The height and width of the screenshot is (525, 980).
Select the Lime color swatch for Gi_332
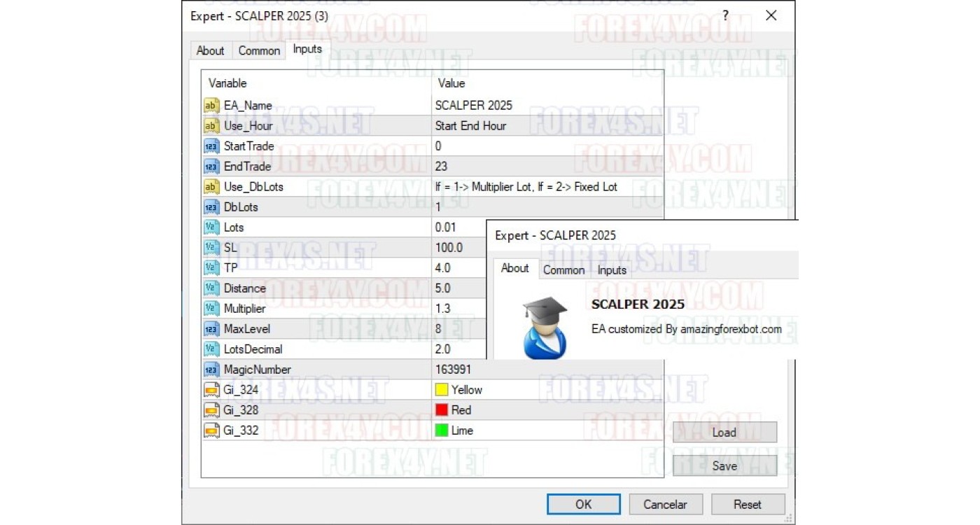point(442,430)
